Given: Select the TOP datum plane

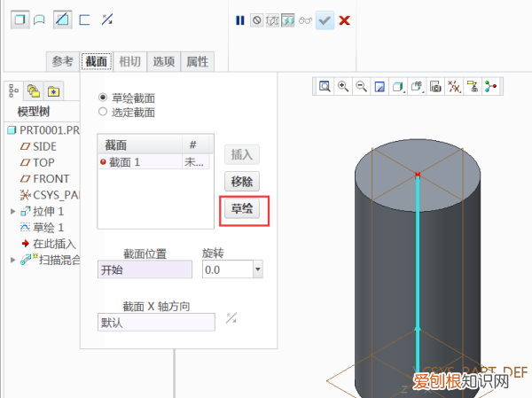Looking at the screenshot, I should [37, 162].
